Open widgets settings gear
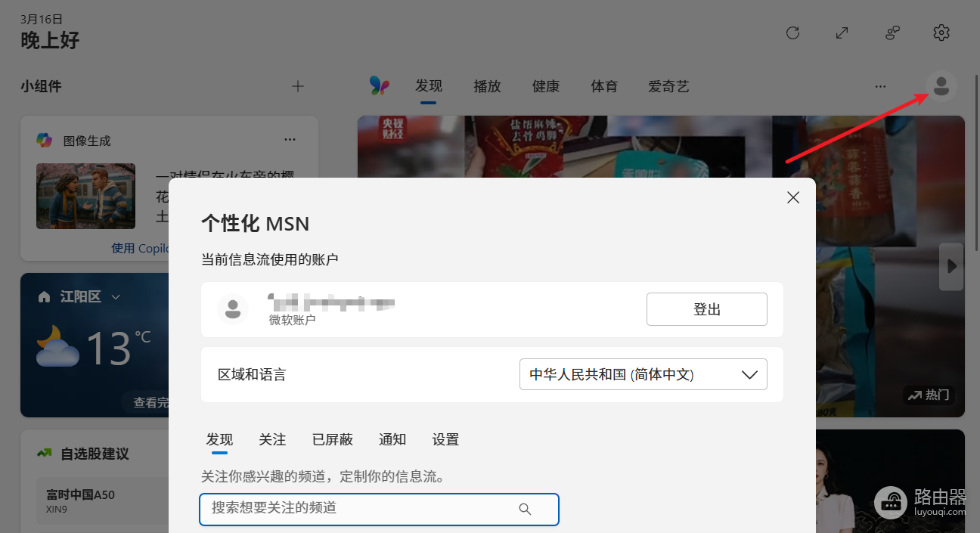Screen dimensions: 980x533 coord(941,33)
